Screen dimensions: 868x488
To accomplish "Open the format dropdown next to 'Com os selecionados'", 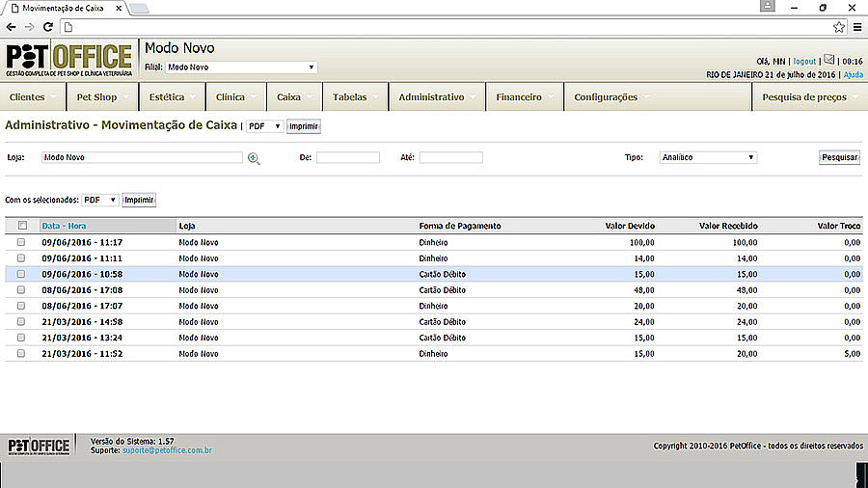I will click(100, 200).
